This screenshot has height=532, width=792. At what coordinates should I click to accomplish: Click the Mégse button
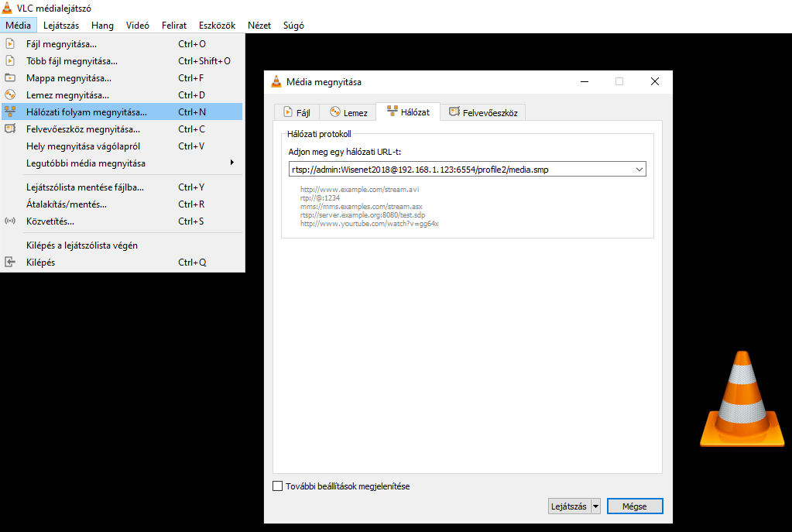[x=635, y=506]
